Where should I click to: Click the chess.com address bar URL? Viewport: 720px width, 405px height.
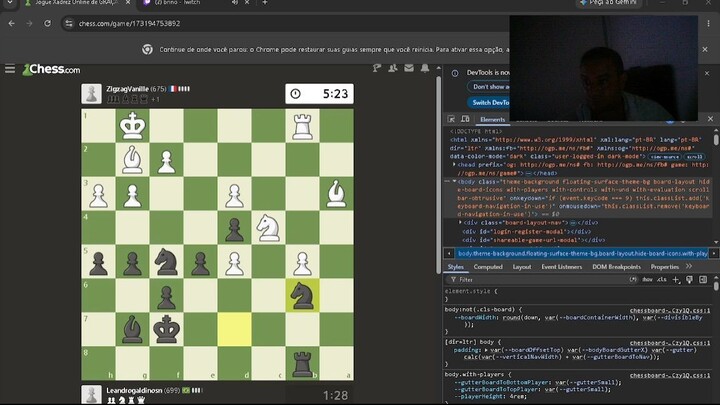point(129,23)
